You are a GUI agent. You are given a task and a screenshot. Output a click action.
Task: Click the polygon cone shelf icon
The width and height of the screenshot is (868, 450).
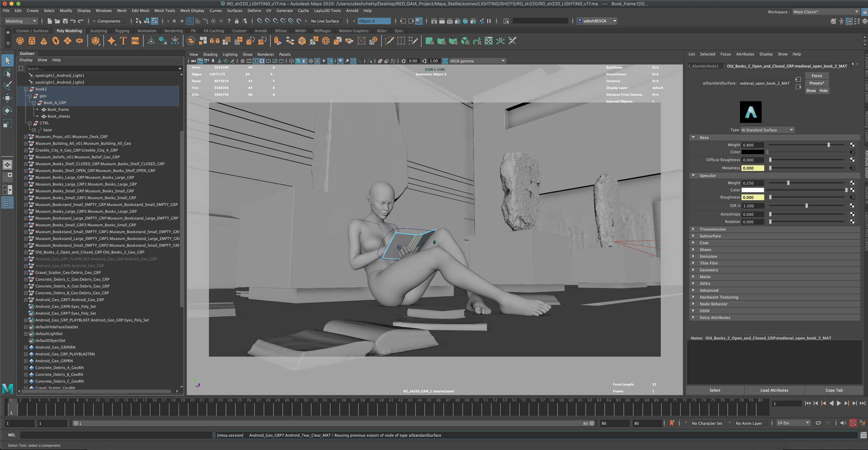pos(44,41)
